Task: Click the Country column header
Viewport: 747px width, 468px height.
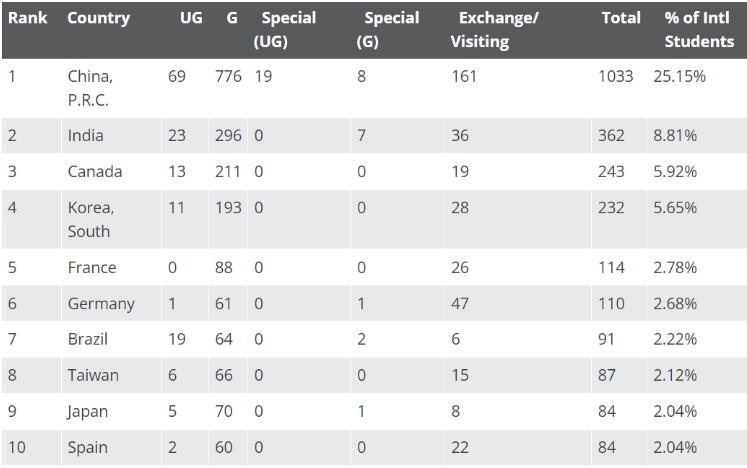Action: tap(99, 19)
